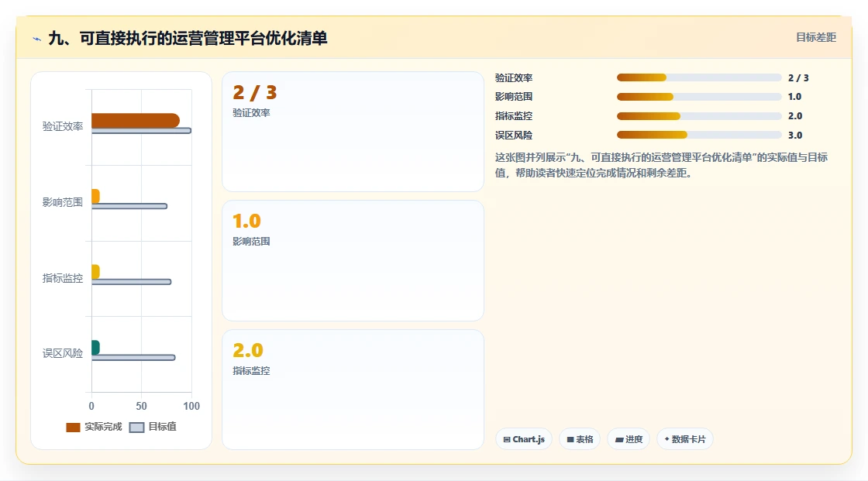Screen dimensions: 868x481
Task: Click the 验证效率 target bar in chart
Action: tap(141, 131)
